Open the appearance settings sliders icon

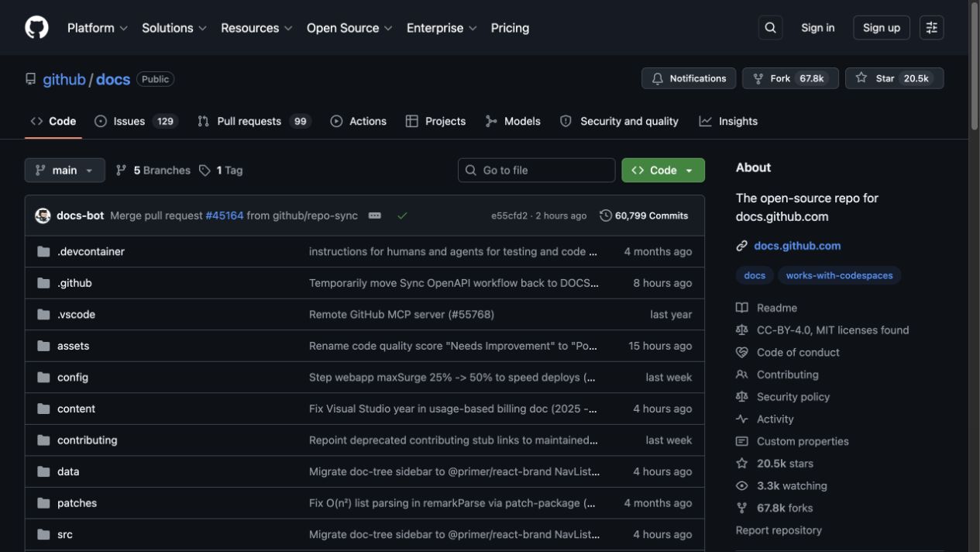tap(932, 28)
